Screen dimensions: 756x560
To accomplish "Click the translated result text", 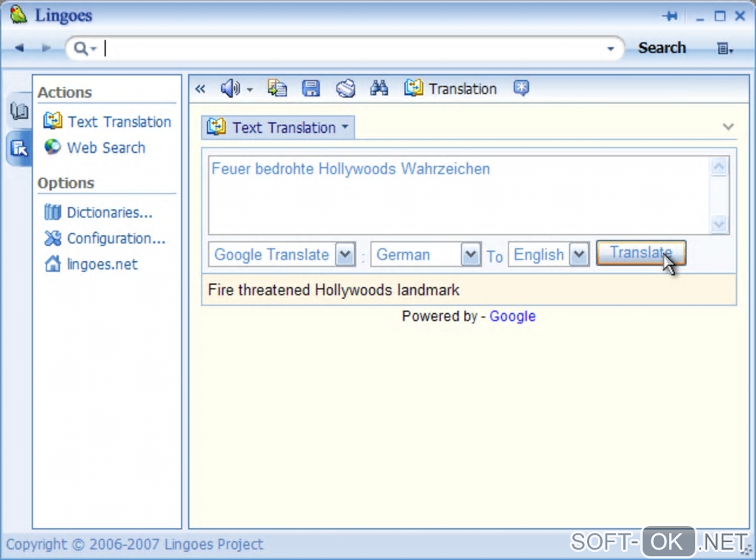I will point(334,290).
